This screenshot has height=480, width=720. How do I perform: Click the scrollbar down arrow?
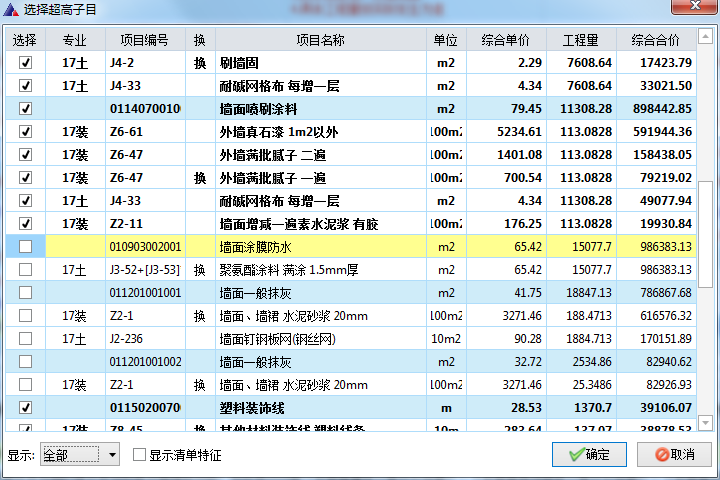coord(705,422)
